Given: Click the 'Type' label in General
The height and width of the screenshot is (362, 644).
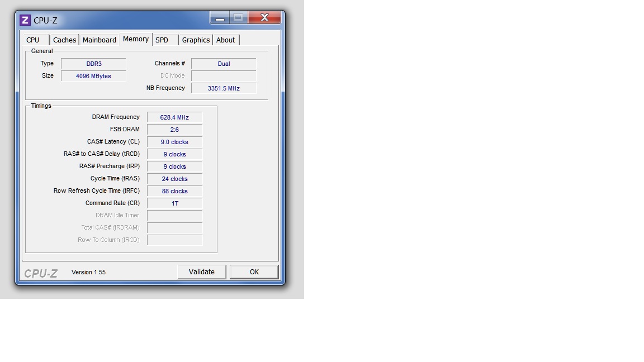Looking at the screenshot, I should [47, 63].
